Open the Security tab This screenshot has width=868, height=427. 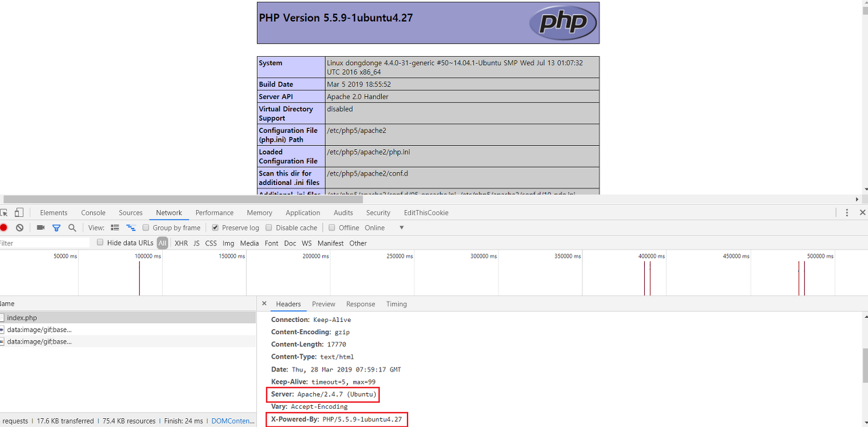pyautogui.click(x=378, y=213)
